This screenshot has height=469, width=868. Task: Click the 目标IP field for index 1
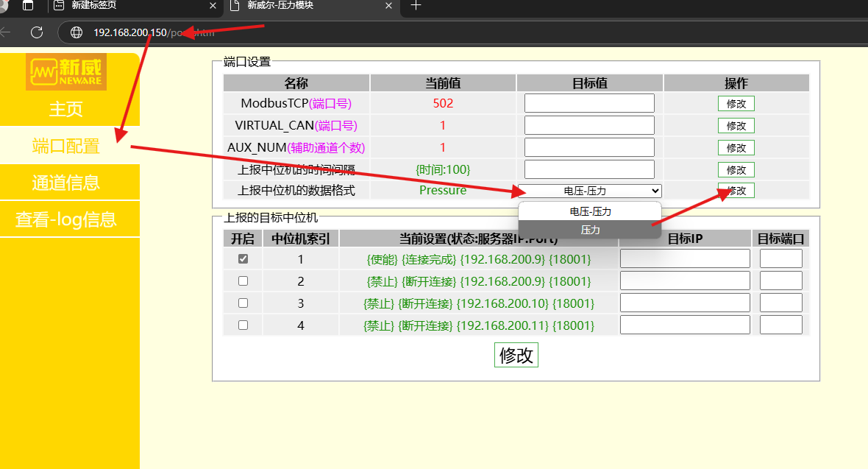[684, 258]
